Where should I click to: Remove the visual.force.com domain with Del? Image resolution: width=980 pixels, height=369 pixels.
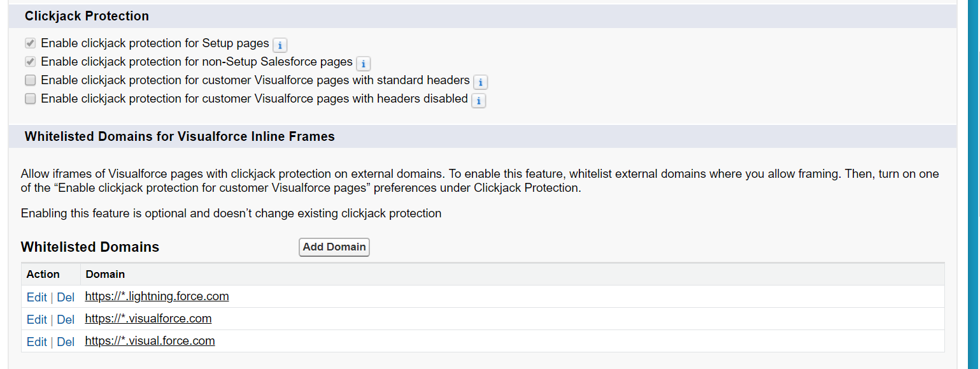[x=66, y=342]
